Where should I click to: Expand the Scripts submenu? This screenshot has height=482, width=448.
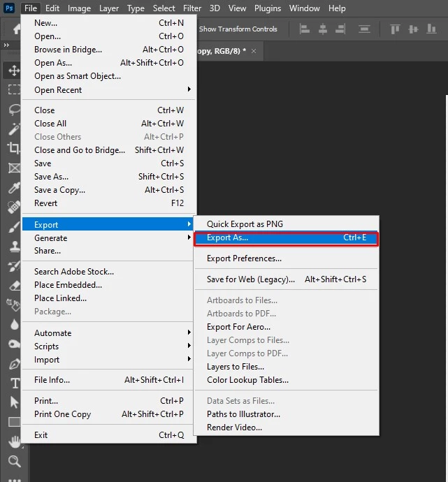(x=108, y=346)
